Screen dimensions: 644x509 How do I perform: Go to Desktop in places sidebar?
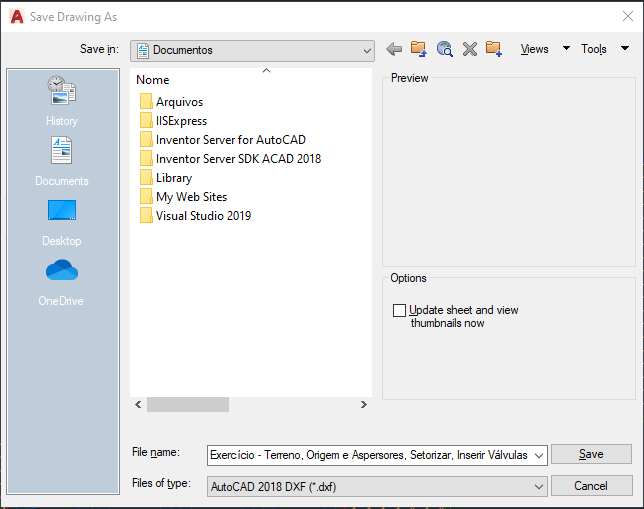coord(61,222)
